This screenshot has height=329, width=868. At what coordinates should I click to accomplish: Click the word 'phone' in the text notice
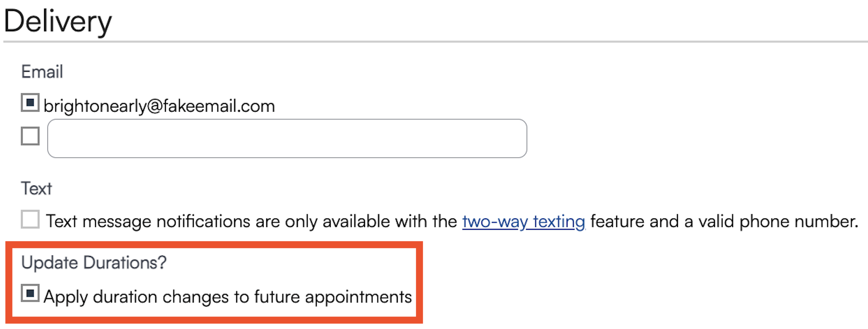pyautogui.click(x=764, y=221)
